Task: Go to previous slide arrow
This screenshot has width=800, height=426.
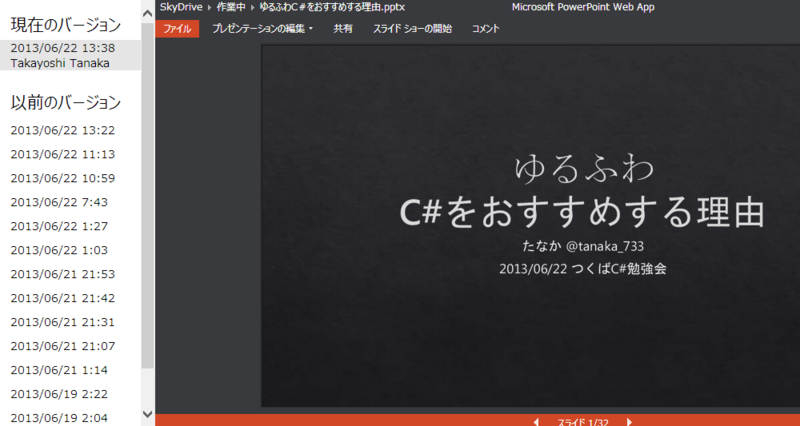Action: (536, 422)
